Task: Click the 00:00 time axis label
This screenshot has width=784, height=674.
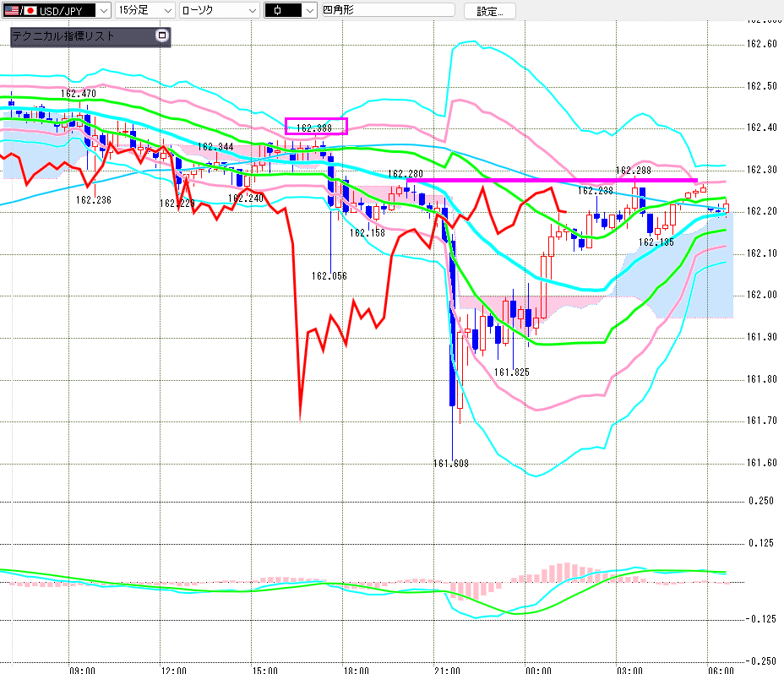Action: click(x=538, y=670)
